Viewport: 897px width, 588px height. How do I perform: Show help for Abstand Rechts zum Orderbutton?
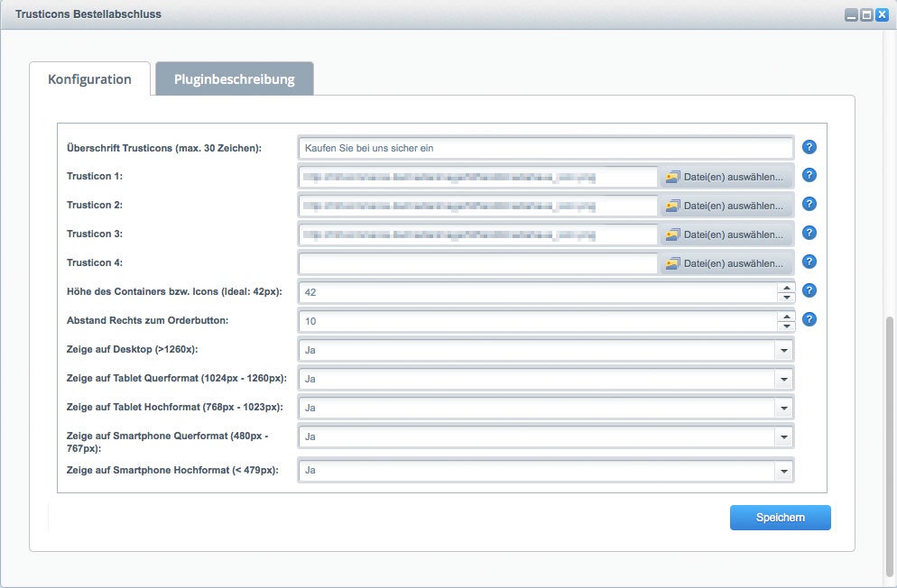[x=809, y=319]
